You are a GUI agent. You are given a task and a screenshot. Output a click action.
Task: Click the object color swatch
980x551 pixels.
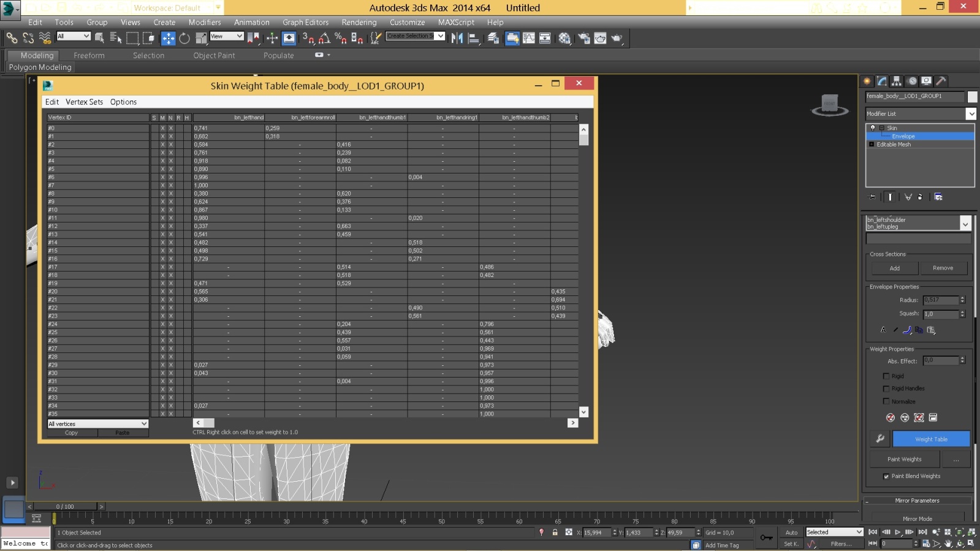tap(972, 96)
